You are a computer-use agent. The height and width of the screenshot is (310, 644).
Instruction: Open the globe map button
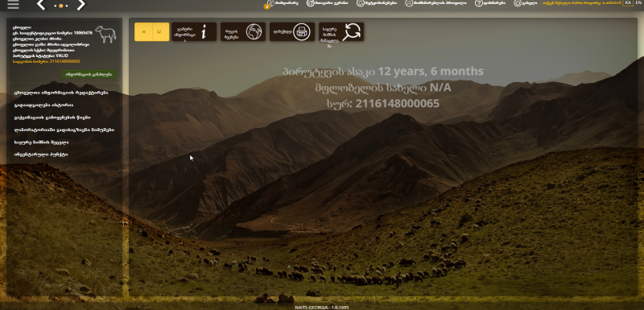coord(243,31)
